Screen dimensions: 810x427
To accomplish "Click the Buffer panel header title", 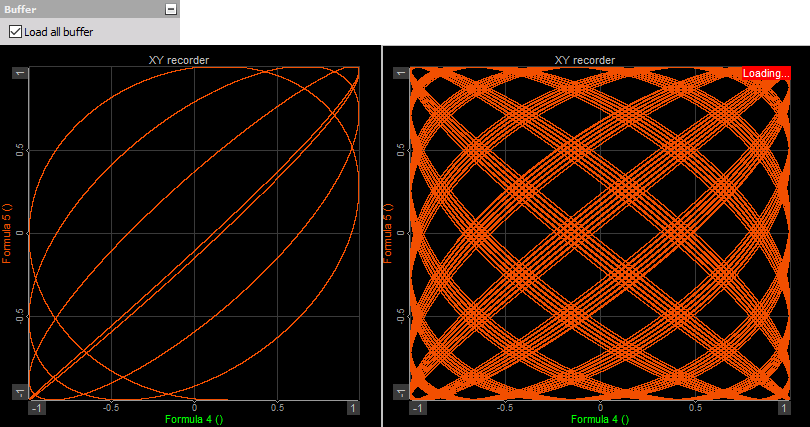I will coord(20,9).
